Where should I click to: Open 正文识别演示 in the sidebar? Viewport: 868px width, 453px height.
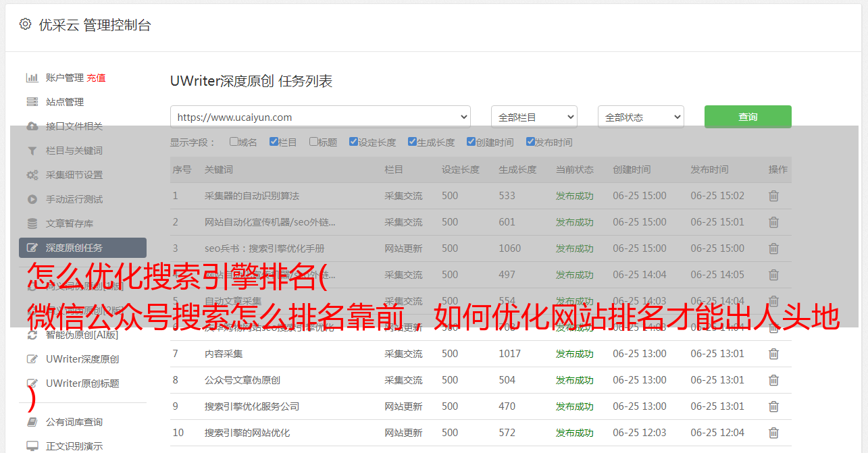(x=74, y=446)
